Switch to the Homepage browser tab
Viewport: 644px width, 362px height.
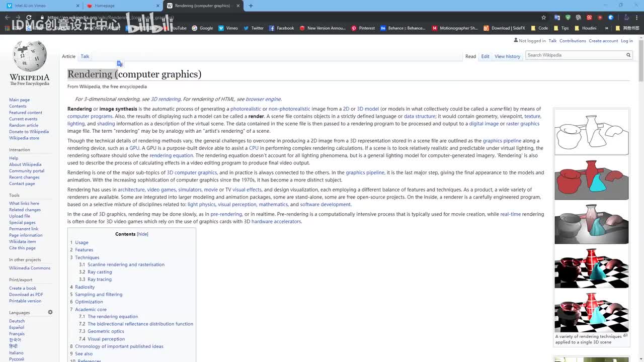click(122, 6)
